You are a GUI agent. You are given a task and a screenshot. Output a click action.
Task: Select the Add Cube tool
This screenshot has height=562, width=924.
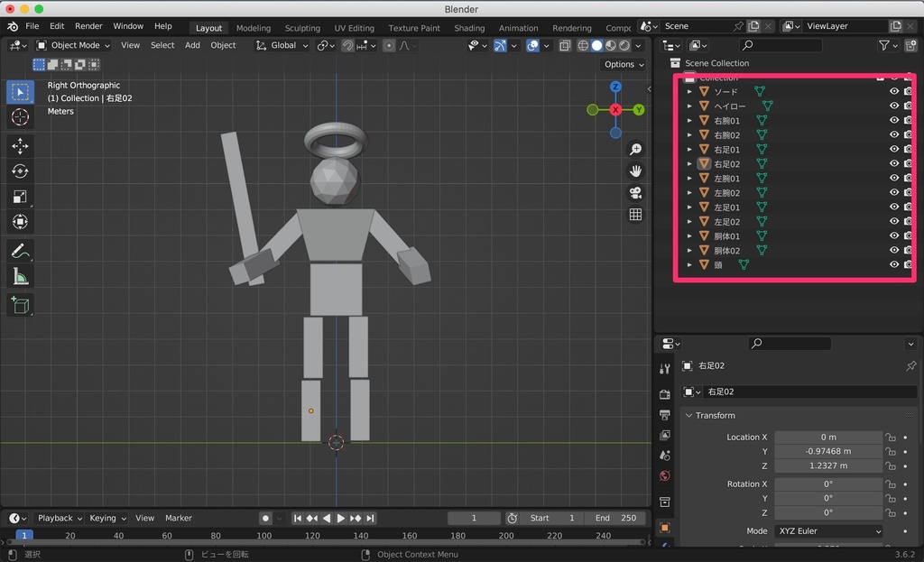tap(20, 306)
